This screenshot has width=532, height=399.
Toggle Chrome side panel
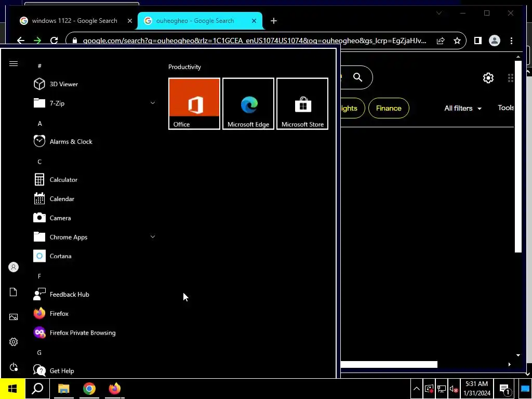pos(478,41)
